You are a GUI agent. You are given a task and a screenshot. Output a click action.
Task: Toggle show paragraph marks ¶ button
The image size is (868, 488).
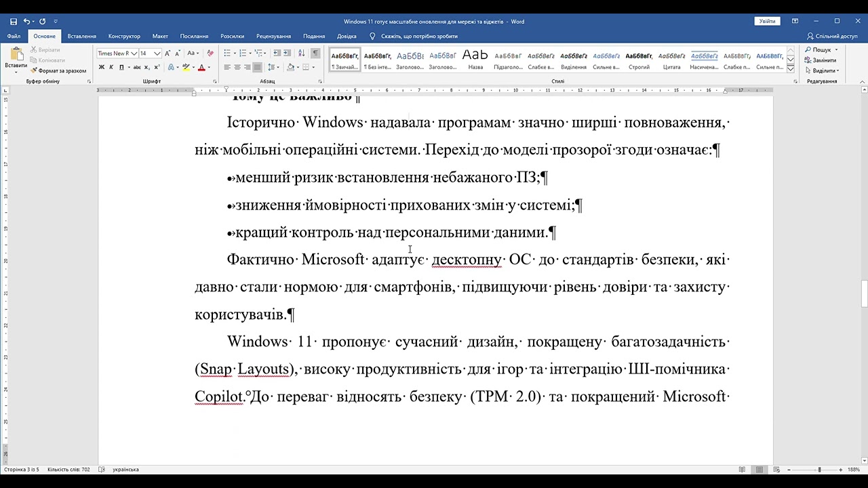pos(315,53)
